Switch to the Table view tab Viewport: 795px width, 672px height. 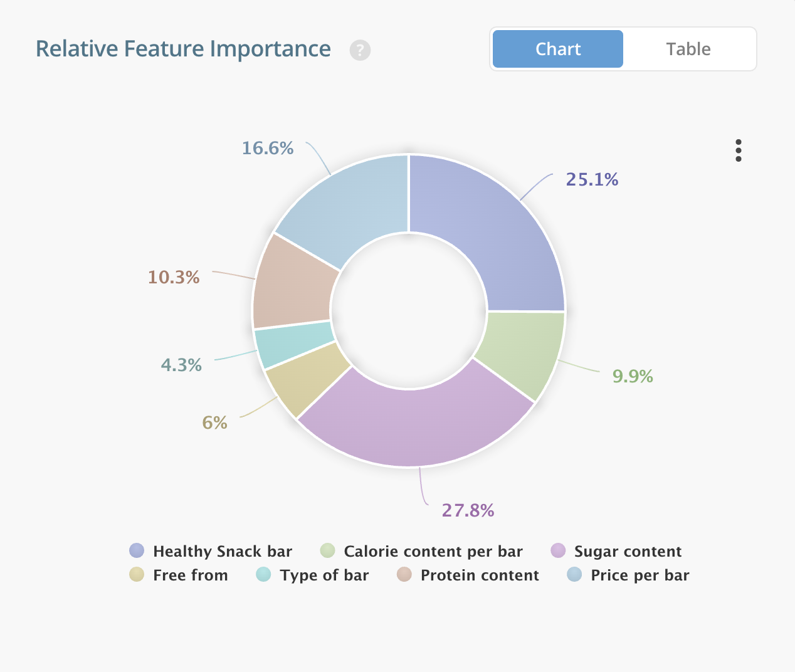[688, 49]
